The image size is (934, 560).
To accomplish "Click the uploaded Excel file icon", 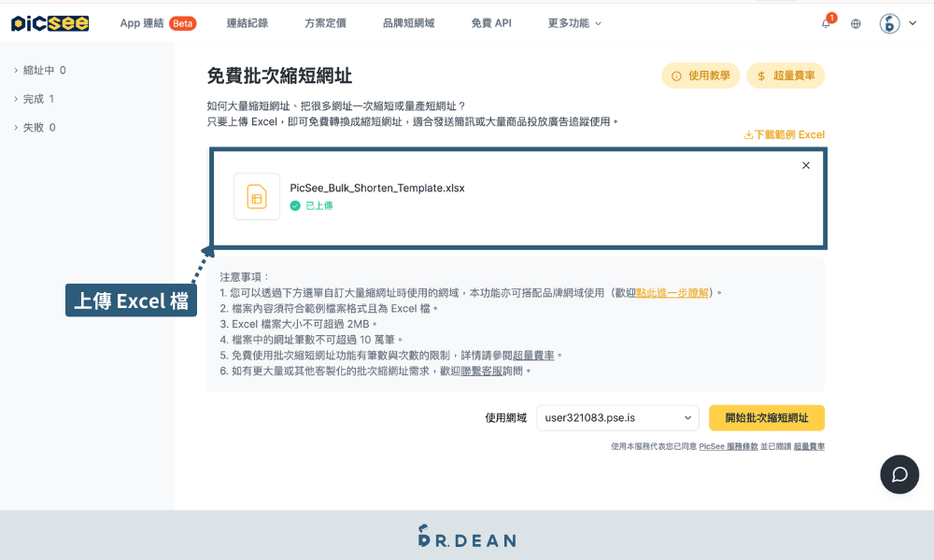I will click(257, 197).
